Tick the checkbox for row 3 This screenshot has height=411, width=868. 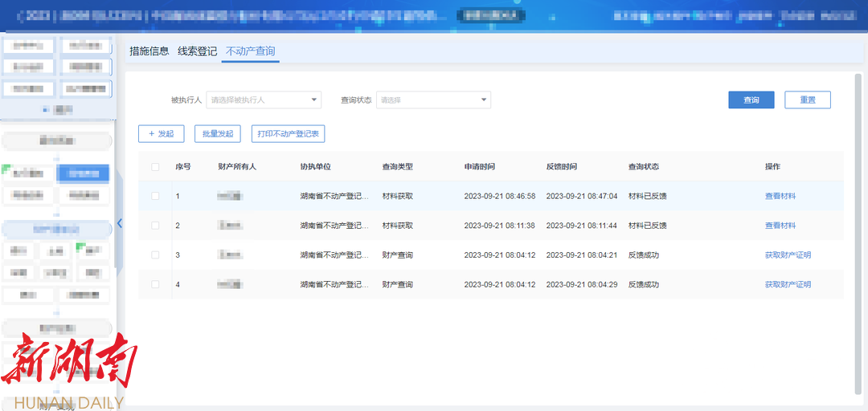tap(155, 255)
